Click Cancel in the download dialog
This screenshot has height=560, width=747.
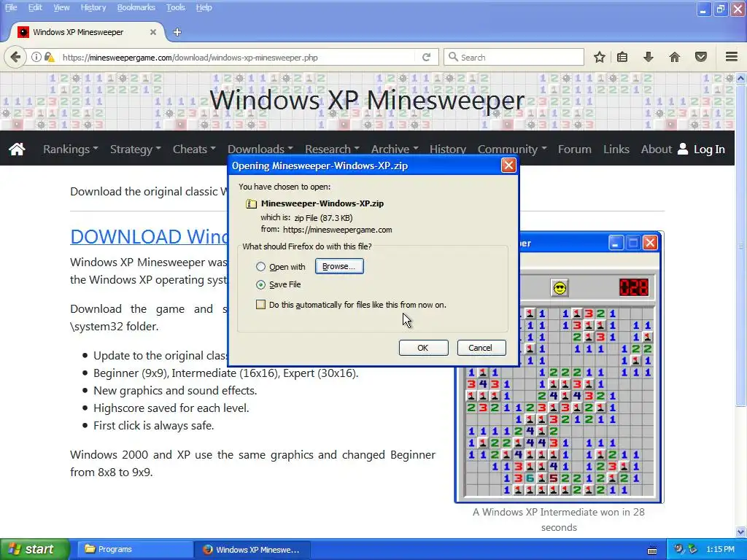coord(481,348)
